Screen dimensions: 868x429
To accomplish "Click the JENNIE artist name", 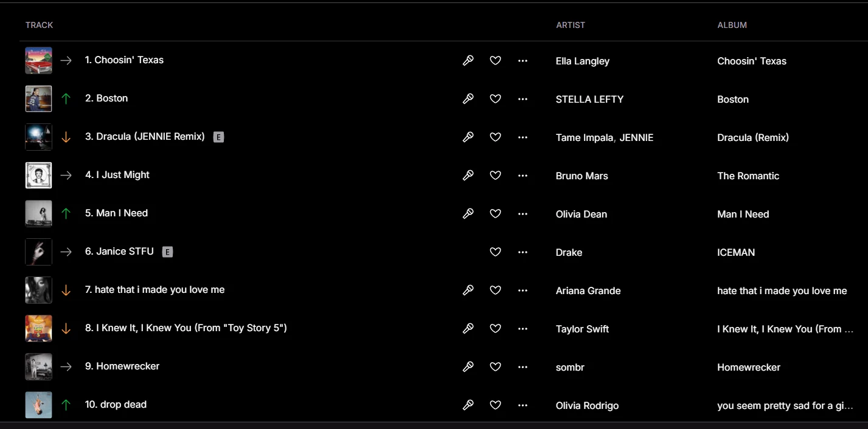I will pyautogui.click(x=636, y=137).
